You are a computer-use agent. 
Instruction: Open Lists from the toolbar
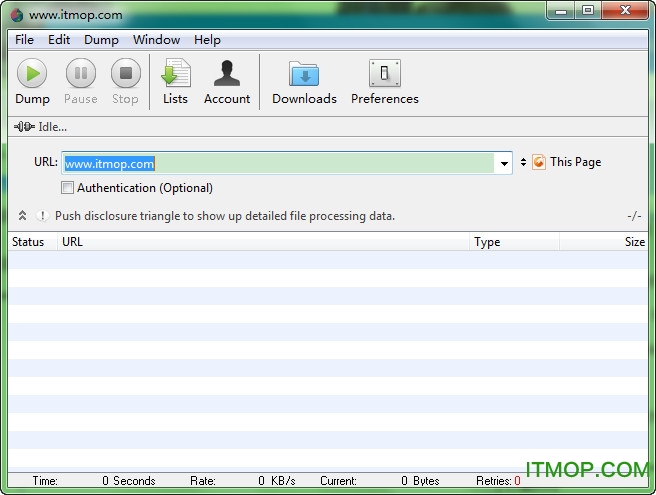[x=175, y=74]
